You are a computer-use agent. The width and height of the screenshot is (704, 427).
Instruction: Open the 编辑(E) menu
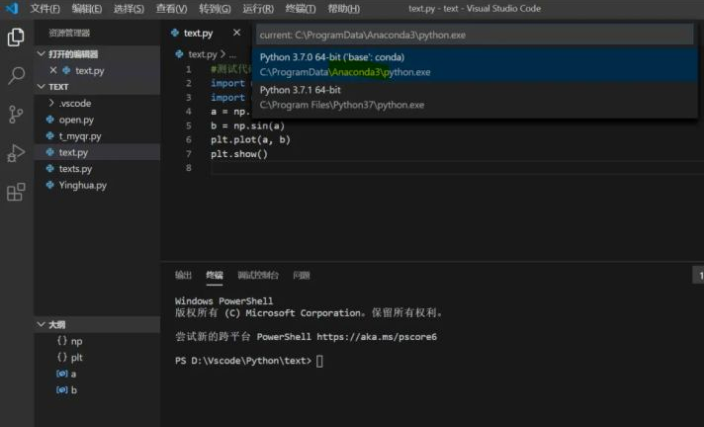pos(87,9)
